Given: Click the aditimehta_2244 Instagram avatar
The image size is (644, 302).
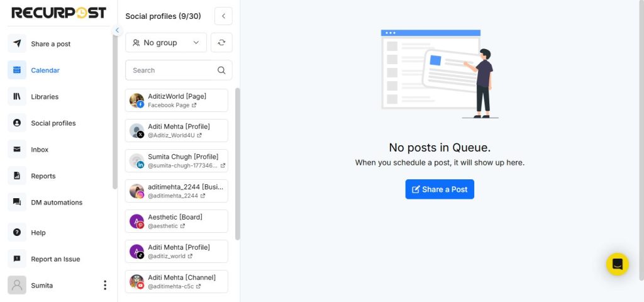Looking at the screenshot, I should [136, 191].
